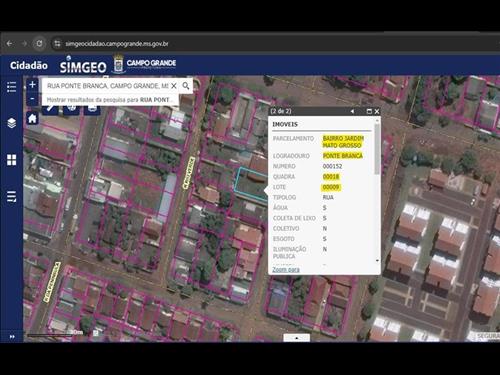Click the IMOVEIS popup heading
The height and width of the screenshot is (375, 500).
click(285, 124)
